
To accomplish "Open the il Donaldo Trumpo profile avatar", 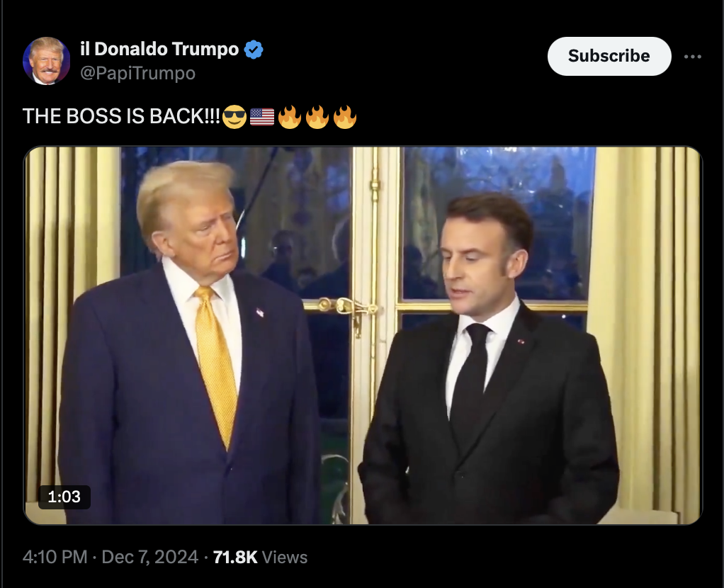I will [46, 61].
